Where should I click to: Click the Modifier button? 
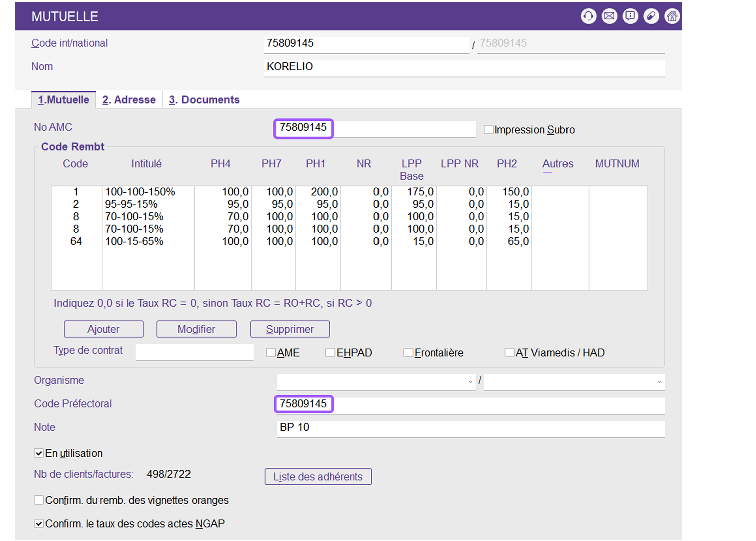pyautogui.click(x=196, y=329)
